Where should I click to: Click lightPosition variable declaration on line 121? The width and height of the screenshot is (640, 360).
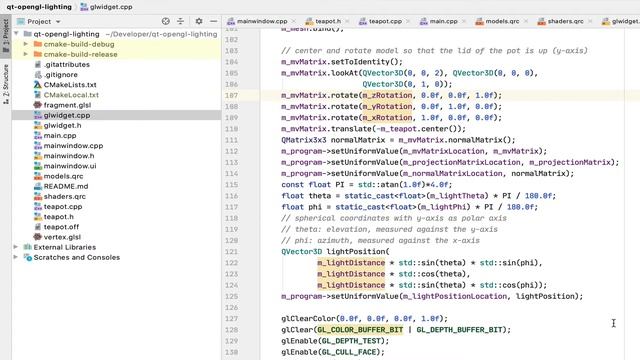356,251
